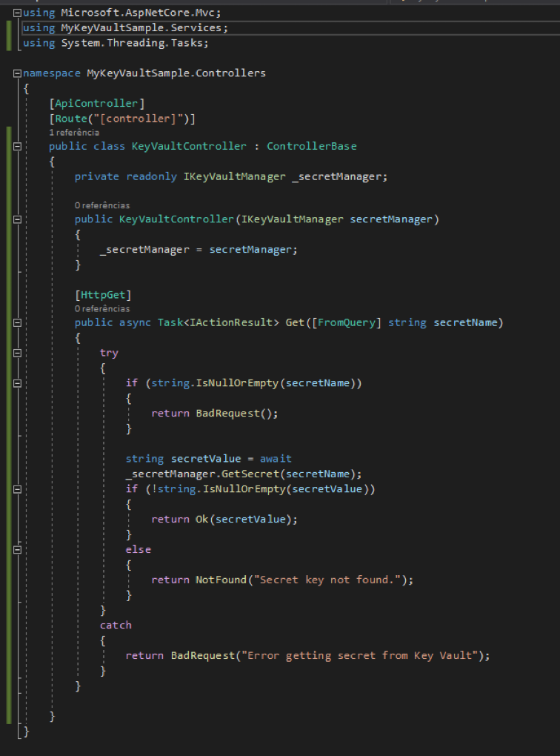The image size is (560, 756).
Task: Click the KeyVaultController name in class declaration
Action: [189, 146]
